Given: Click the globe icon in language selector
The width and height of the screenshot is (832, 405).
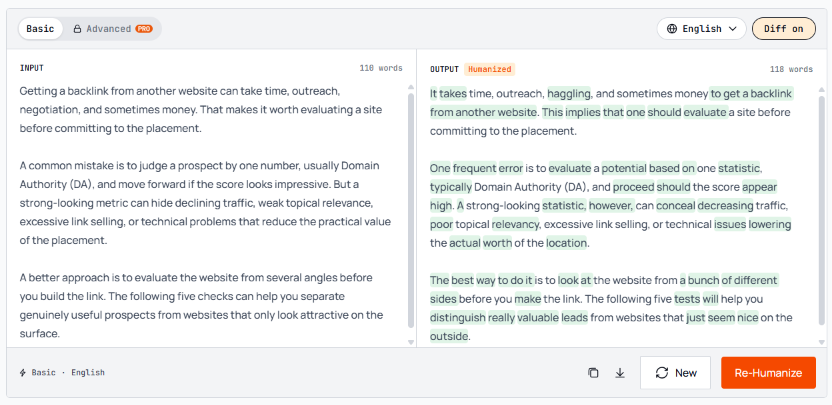Looking at the screenshot, I should tap(672, 29).
